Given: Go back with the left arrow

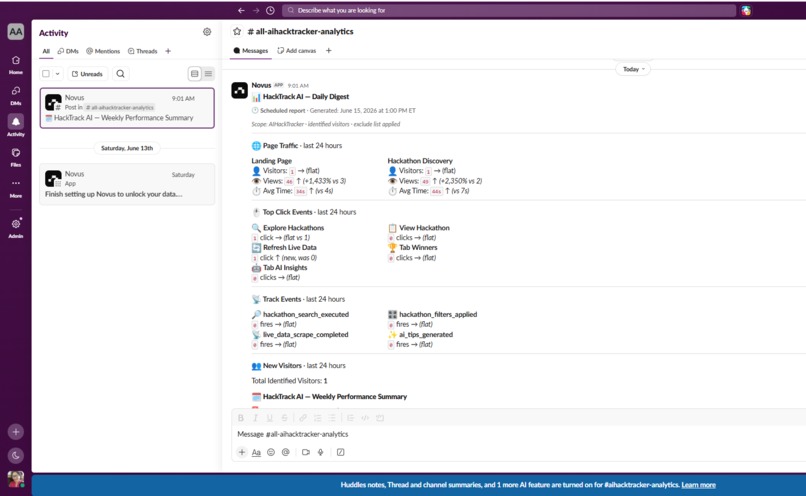Looking at the screenshot, I should 241,10.
